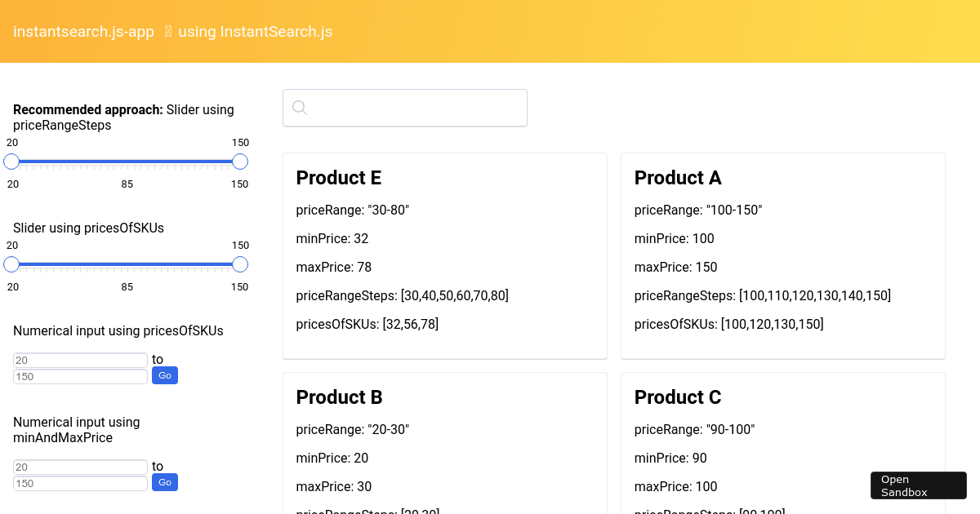The image size is (980, 514).
Task: Click Go button for pricesOfSKUs input
Action: [165, 375]
